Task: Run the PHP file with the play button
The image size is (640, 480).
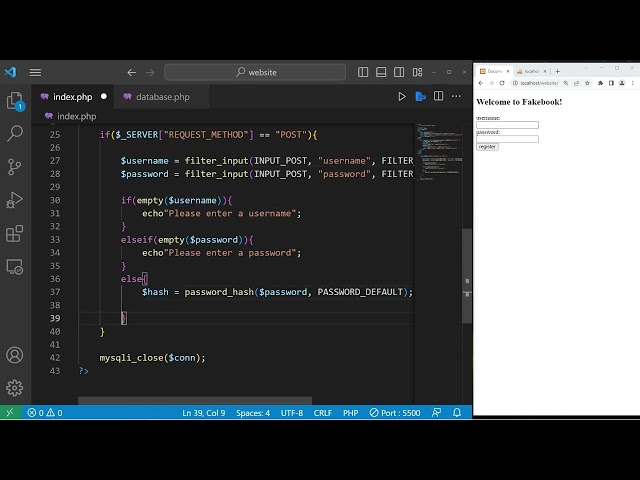Action: point(402,96)
